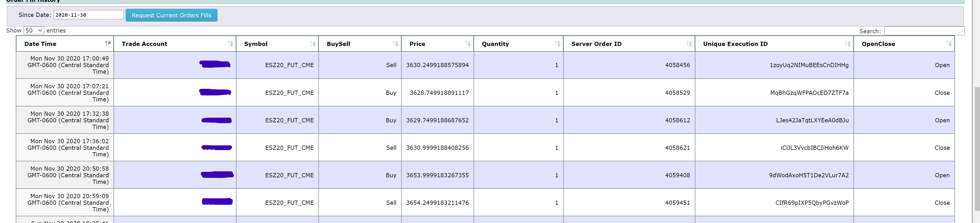The height and width of the screenshot is (223, 980).
Task: Click Sell in the order 4059451 row
Action: [391, 203]
